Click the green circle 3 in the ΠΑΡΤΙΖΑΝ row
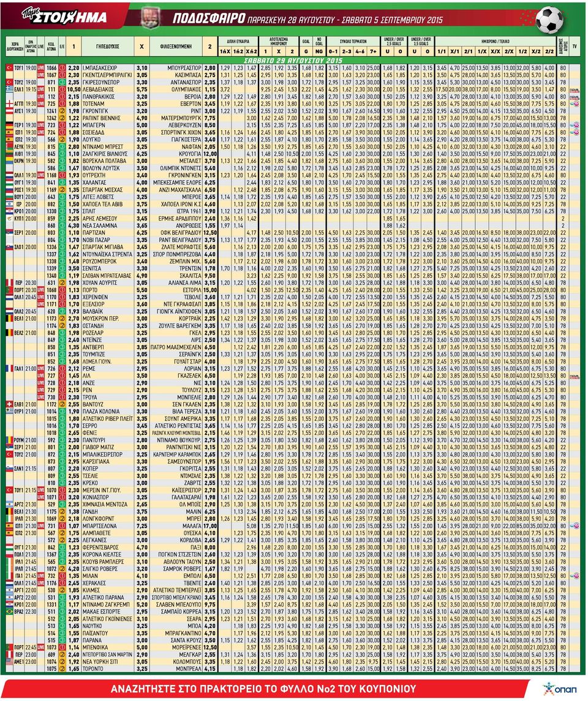The width and height of the screenshot is (588, 701). point(62,232)
